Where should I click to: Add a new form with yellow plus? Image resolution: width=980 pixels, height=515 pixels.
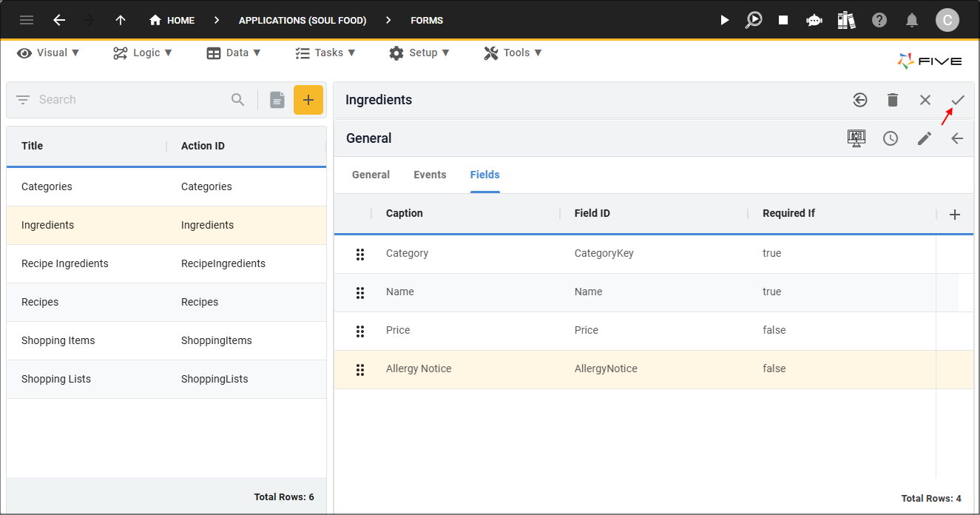coord(308,100)
